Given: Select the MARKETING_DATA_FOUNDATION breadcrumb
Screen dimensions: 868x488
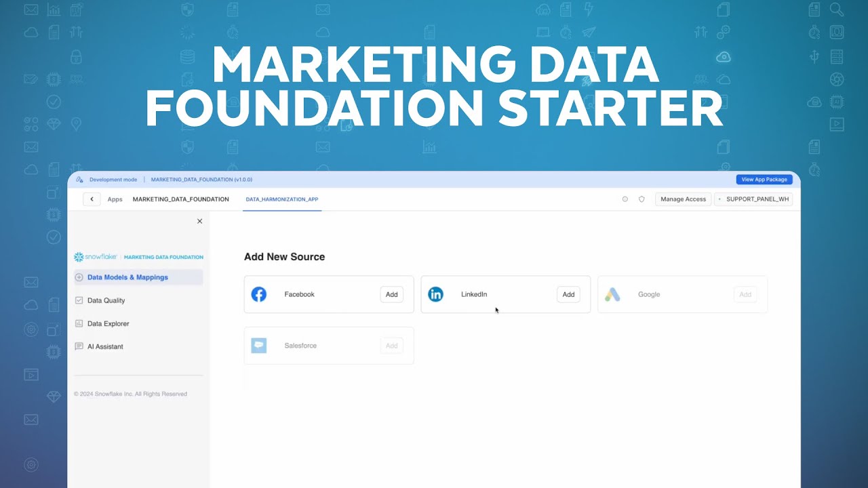Looking at the screenshot, I should pyautogui.click(x=180, y=199).
